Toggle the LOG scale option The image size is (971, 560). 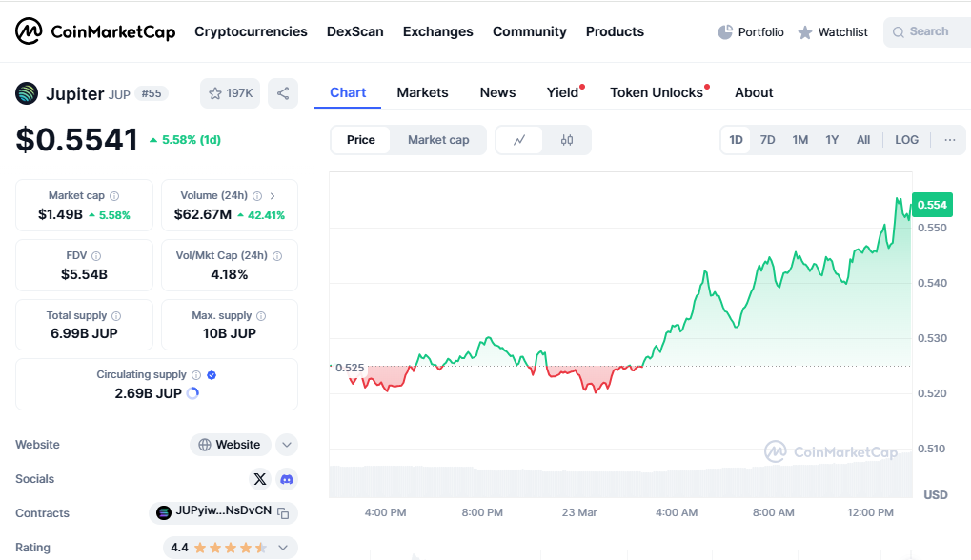[906, 140]
